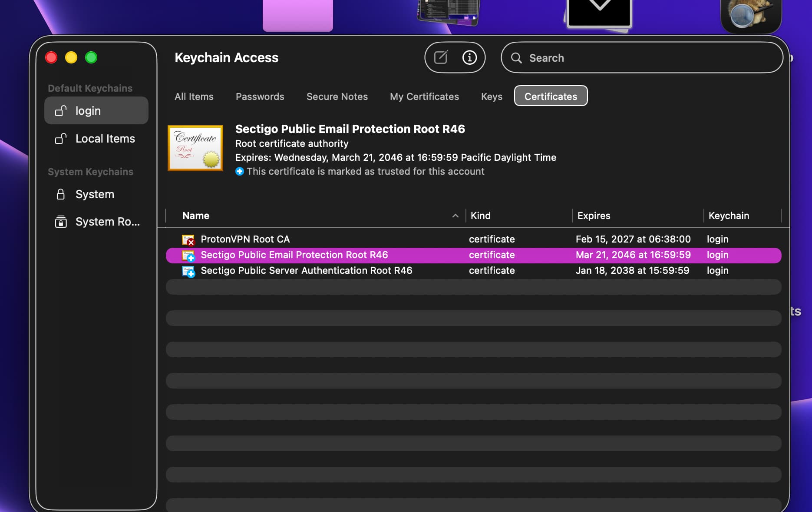The width and height of the screenshot is (812, 512).
Task: Click inside the Search field
Action: 647,58
